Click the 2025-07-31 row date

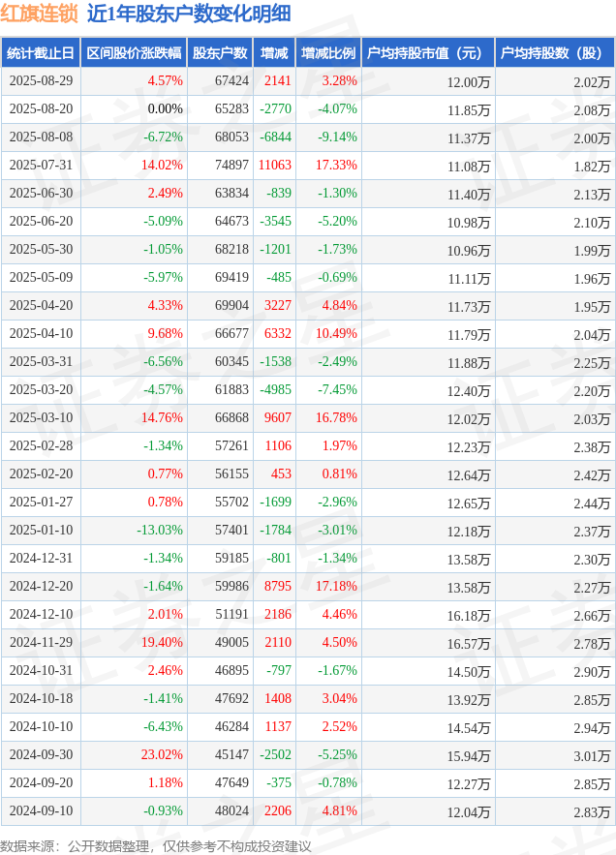[x=41, y=165]
